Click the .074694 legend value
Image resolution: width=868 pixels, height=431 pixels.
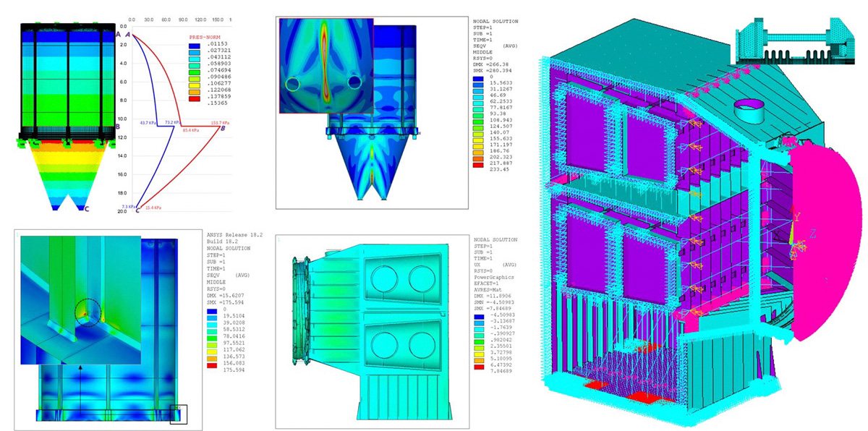pyautogui.click(x=220, y=70)
